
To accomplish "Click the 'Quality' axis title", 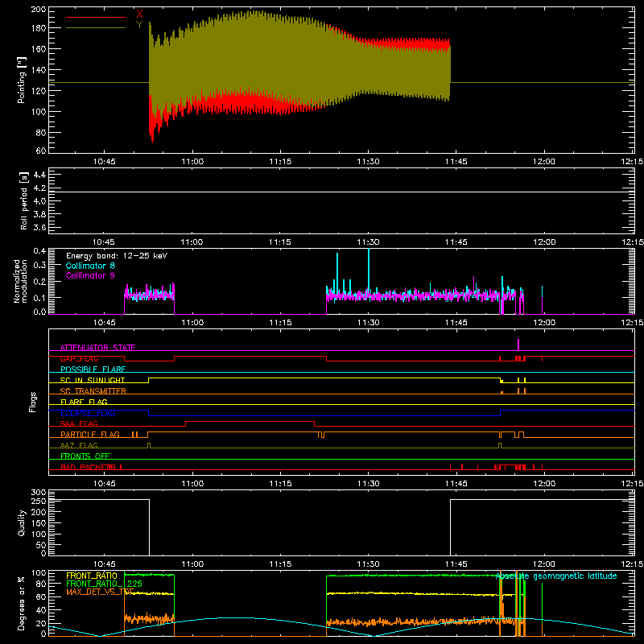I will (x=22, y=522).
